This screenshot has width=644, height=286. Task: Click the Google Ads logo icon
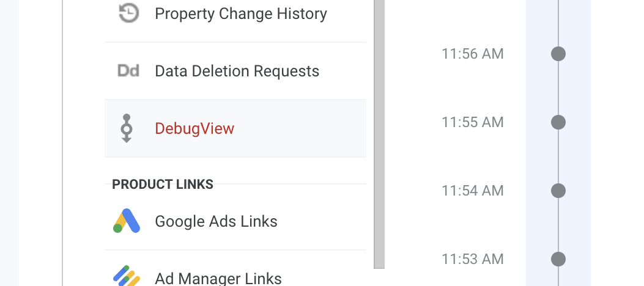pos(127,221)
